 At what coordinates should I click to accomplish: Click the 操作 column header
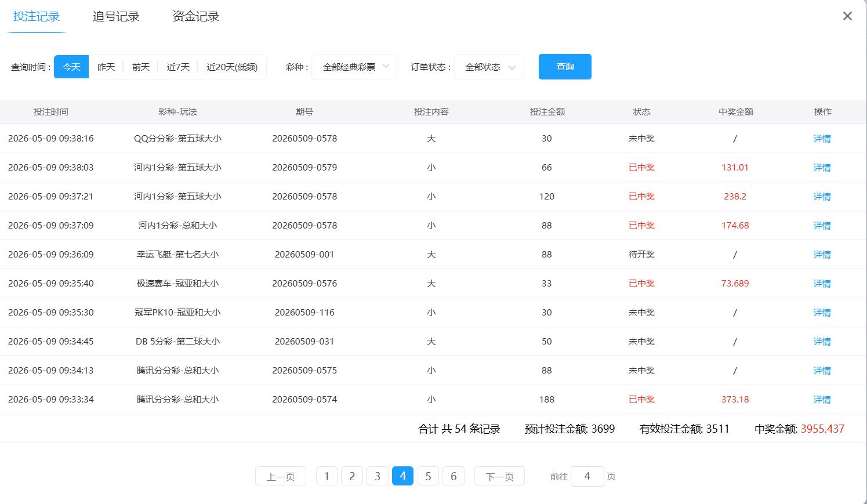click(x=822, y=112)
